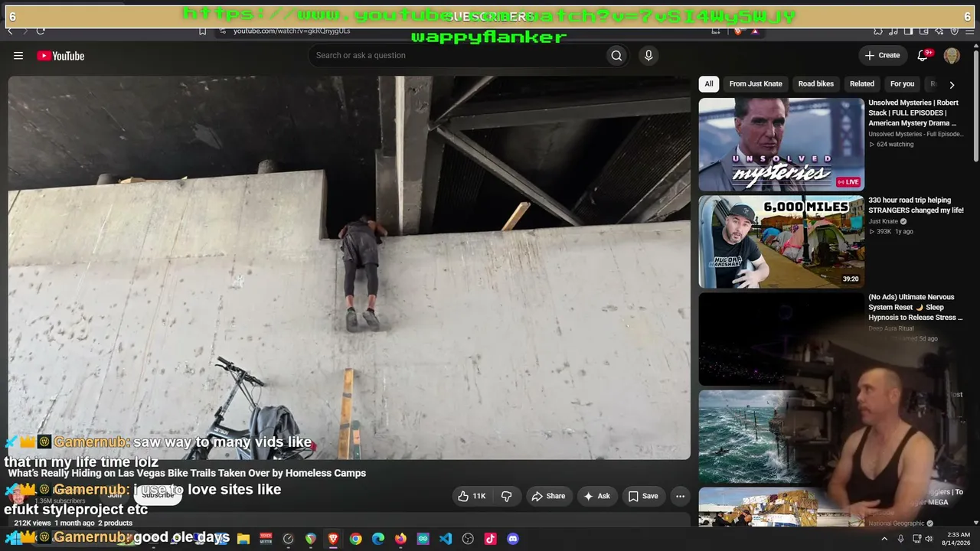Click the '212K views' video info text
The image size is (980, 551).
coord(33,523)
